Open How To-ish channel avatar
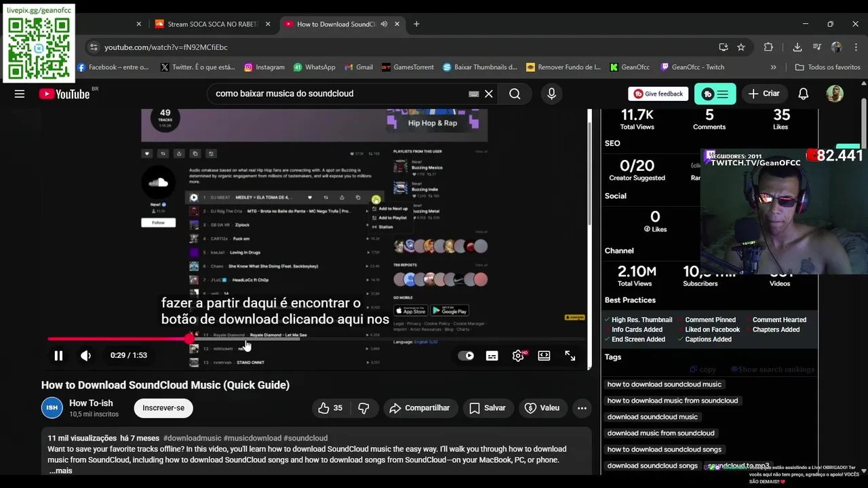The width and height of the screenshot is (868, 488). point(52,408)
